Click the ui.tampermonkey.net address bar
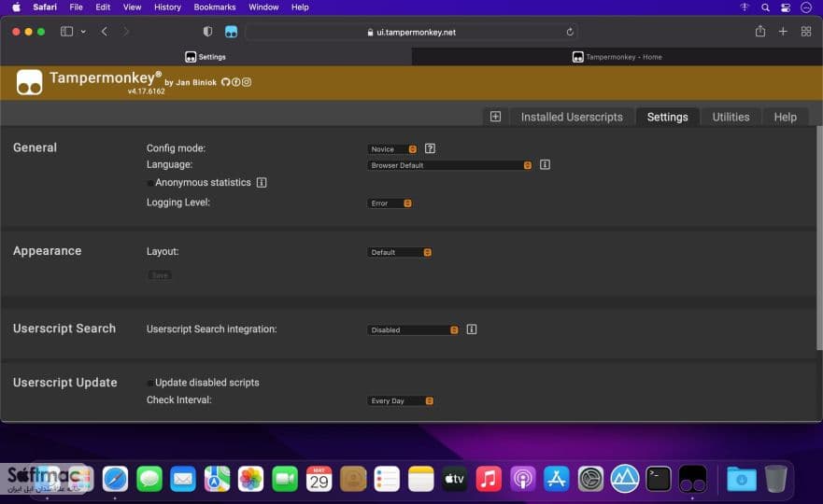Screen dimensions: 823x504 point(411,32)
